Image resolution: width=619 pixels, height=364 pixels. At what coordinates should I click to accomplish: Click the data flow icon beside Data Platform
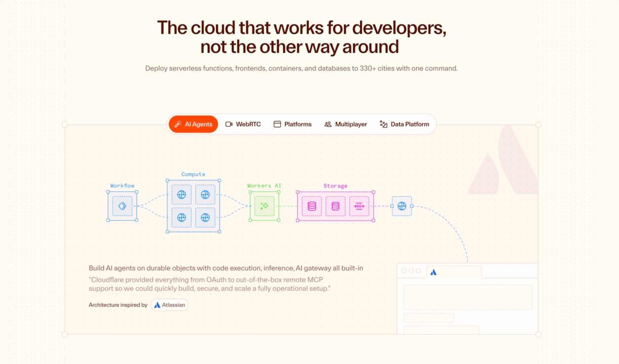(x=383, y=124)
